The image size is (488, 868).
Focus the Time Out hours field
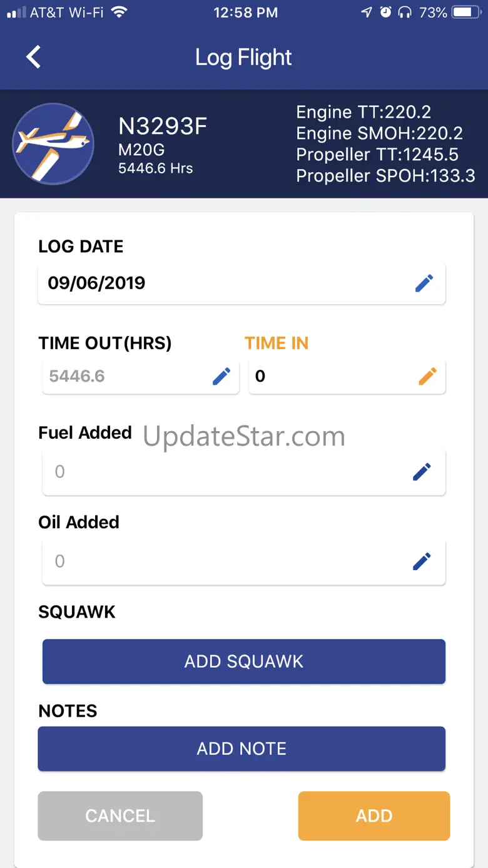point(125,376)
